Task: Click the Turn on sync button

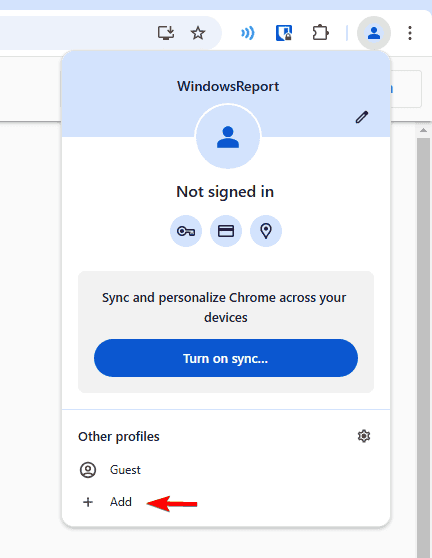Action: click(226, 358)
